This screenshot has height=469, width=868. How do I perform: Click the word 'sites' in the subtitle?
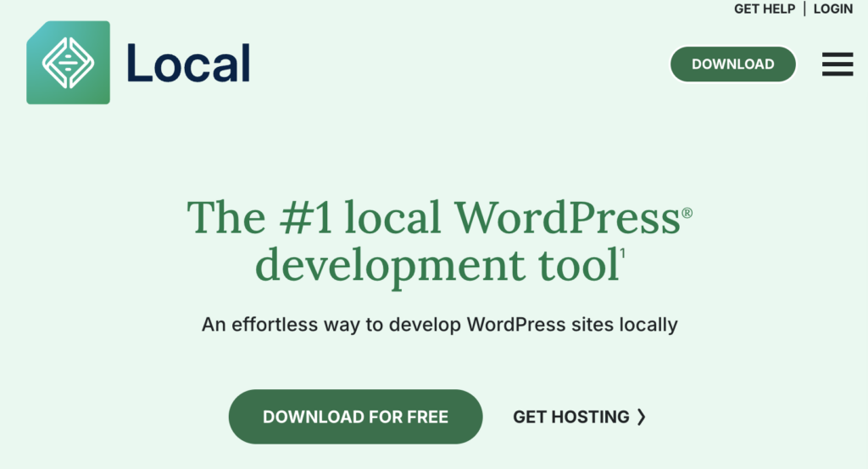[593, 324]
